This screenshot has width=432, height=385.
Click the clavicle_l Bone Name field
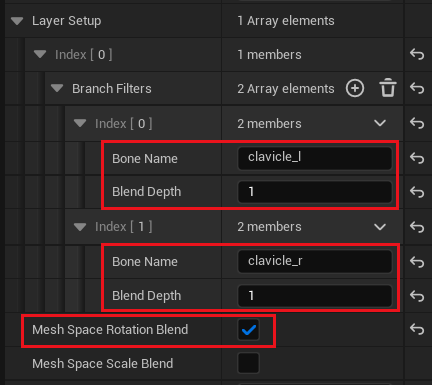pyautogui.click(x=315, y=158)
